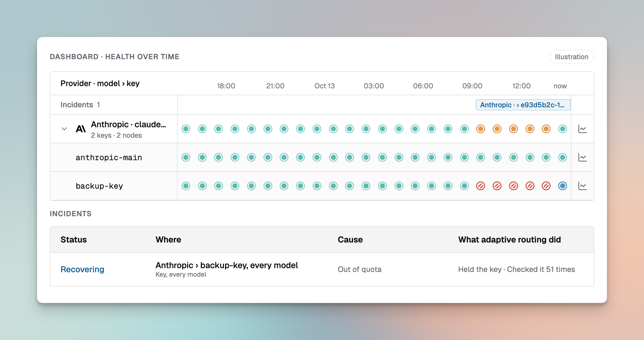Screen dimensions: 644x340
Task: Click the 'now' time label
Action: click(560, 86)
